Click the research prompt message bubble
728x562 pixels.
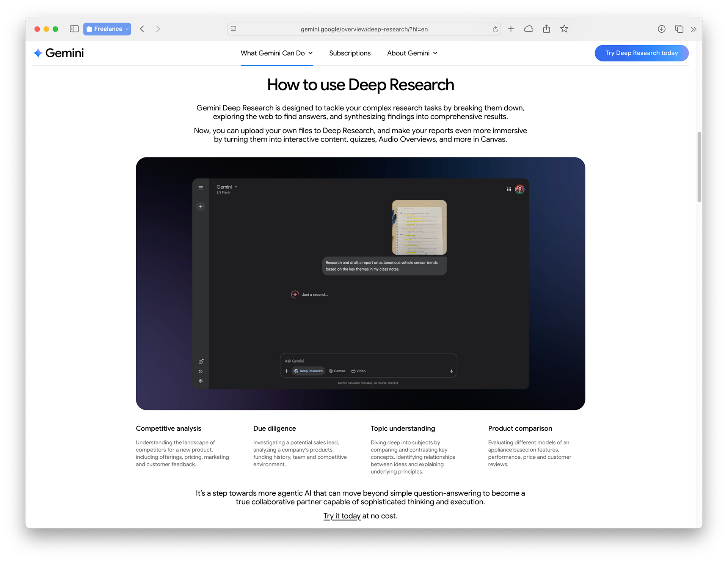tap(384, 266)
